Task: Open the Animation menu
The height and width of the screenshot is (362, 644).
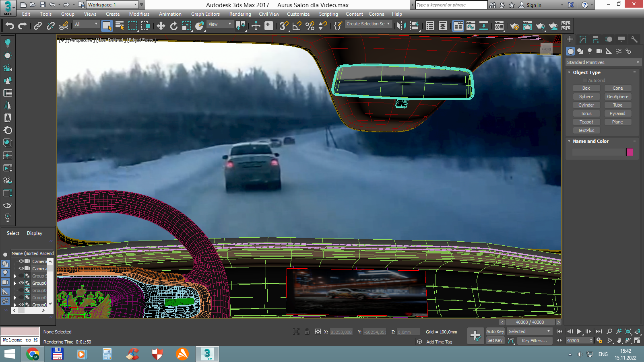Action: click(x=170, y=14)
